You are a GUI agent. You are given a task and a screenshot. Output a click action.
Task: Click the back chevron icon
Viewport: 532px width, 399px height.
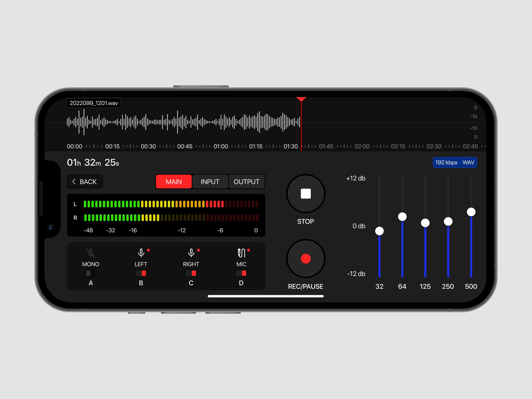pyautogui.click(x=74, y=181)
